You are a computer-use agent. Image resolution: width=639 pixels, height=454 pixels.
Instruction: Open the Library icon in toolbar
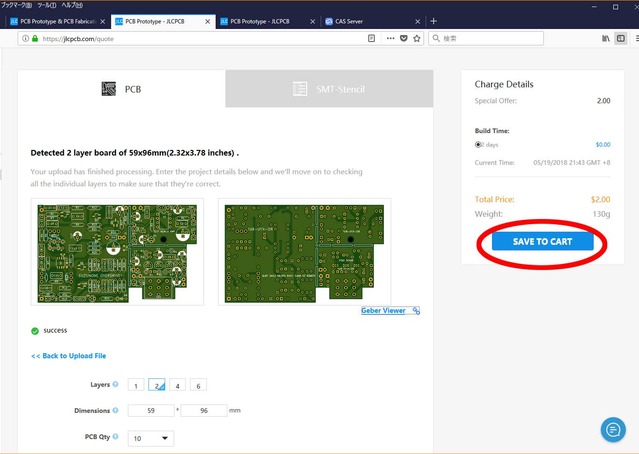point(606,38)
